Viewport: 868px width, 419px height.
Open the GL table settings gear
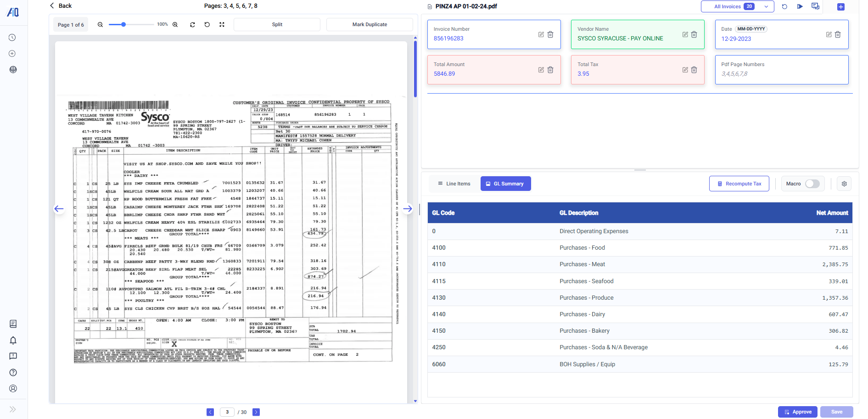point(844,184)
